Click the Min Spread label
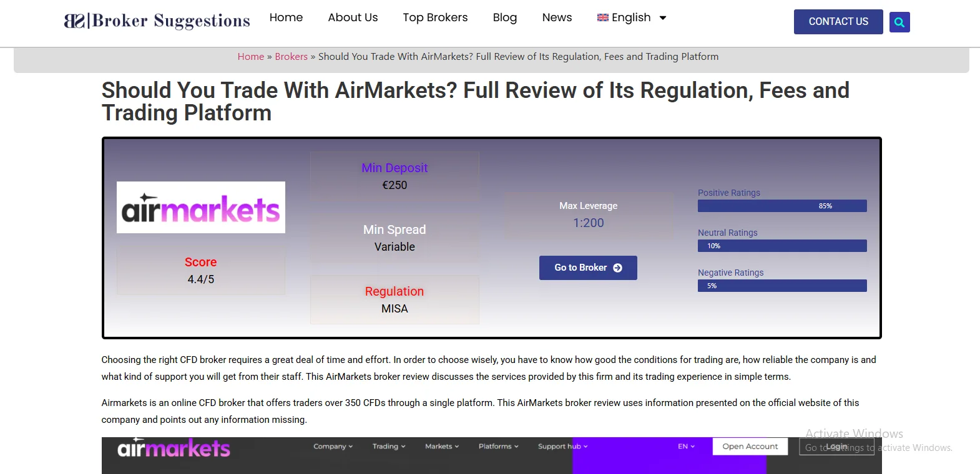This screenshot has width=980, height=474. pyautogui.click(x=394, y=230)
